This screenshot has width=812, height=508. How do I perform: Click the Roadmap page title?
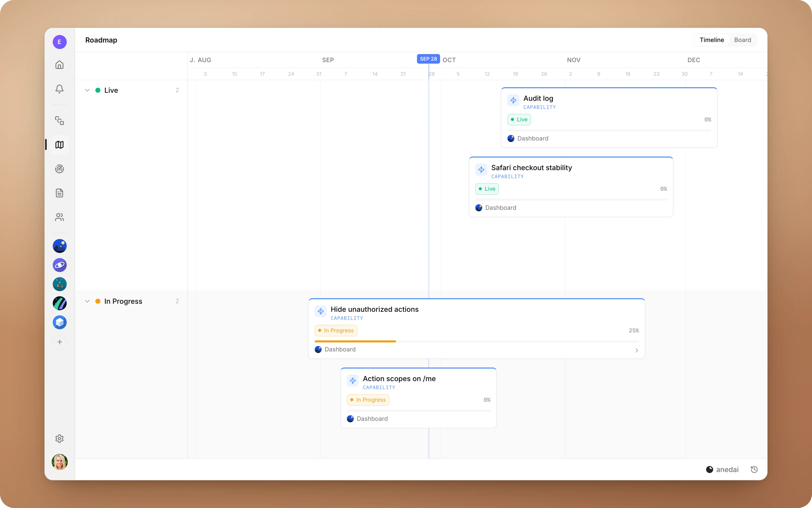pyautogui.click(x=101, y=40)
